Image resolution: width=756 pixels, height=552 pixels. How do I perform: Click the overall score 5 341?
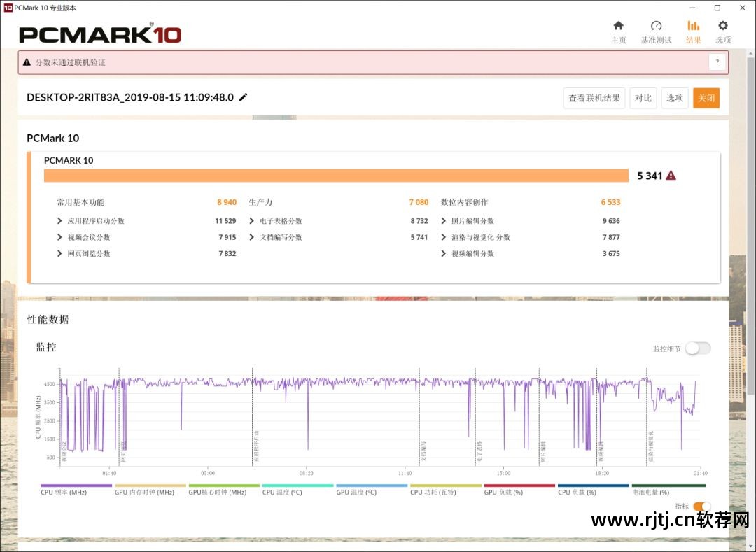(650, 176)
